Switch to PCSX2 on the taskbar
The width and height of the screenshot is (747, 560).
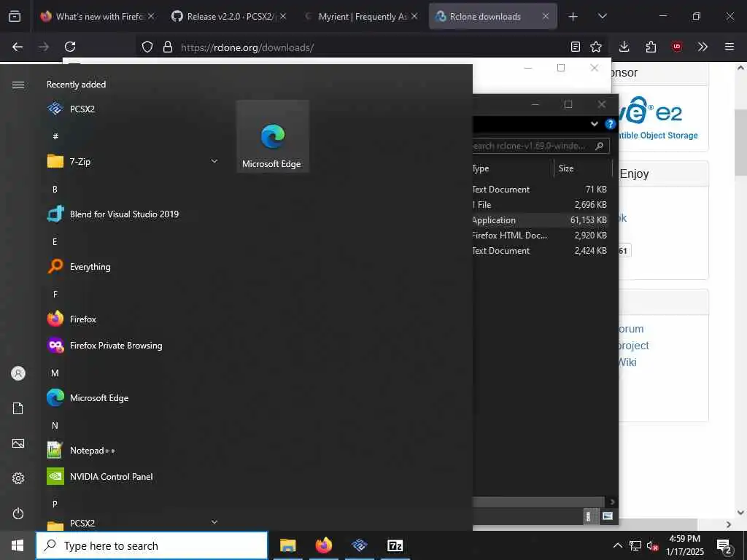[x=359, y=545]
